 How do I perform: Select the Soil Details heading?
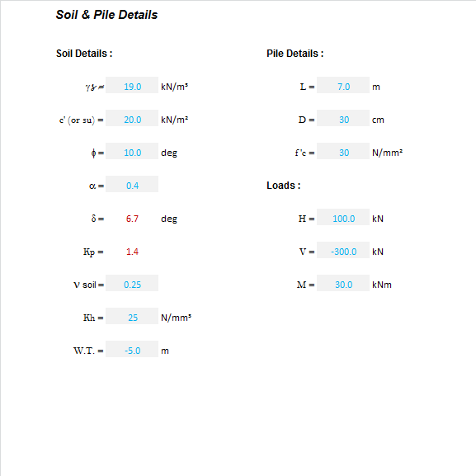click(84, 54)
